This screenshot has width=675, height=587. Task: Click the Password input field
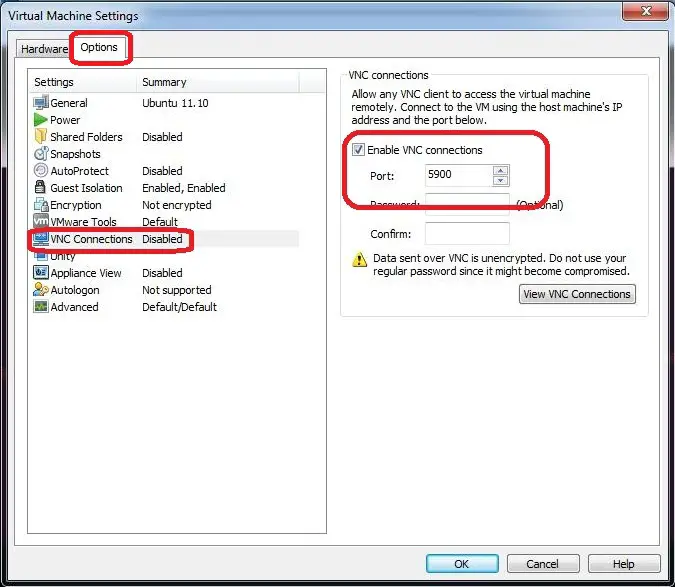467,204
